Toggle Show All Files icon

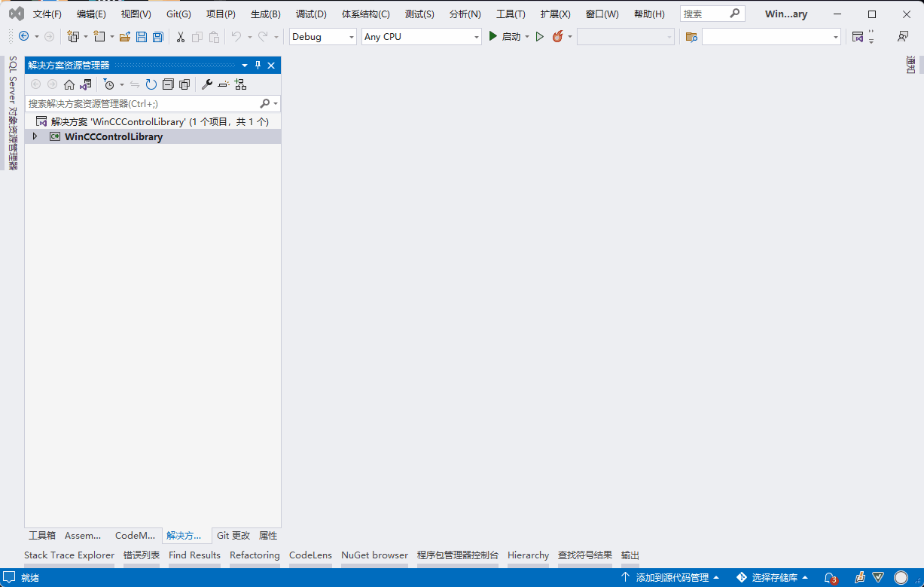coord(184,84)
